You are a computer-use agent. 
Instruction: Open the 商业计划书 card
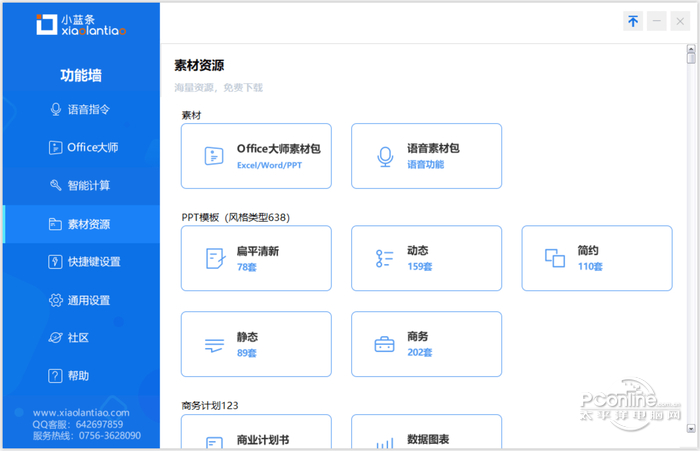coord(256,432)
